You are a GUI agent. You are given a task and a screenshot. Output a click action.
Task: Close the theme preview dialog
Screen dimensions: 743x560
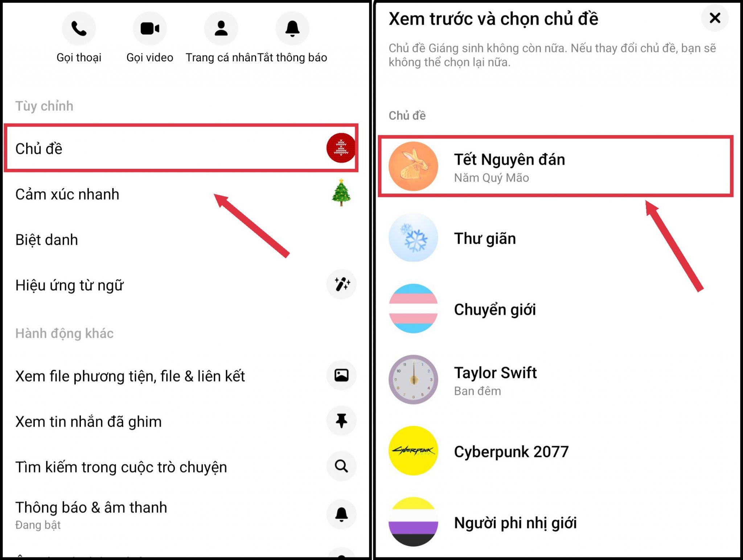point(714,18)
